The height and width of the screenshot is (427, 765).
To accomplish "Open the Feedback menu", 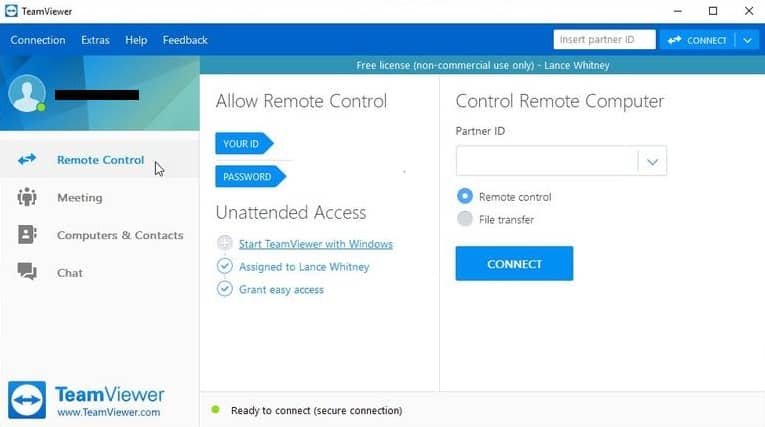I will point(185,40).
